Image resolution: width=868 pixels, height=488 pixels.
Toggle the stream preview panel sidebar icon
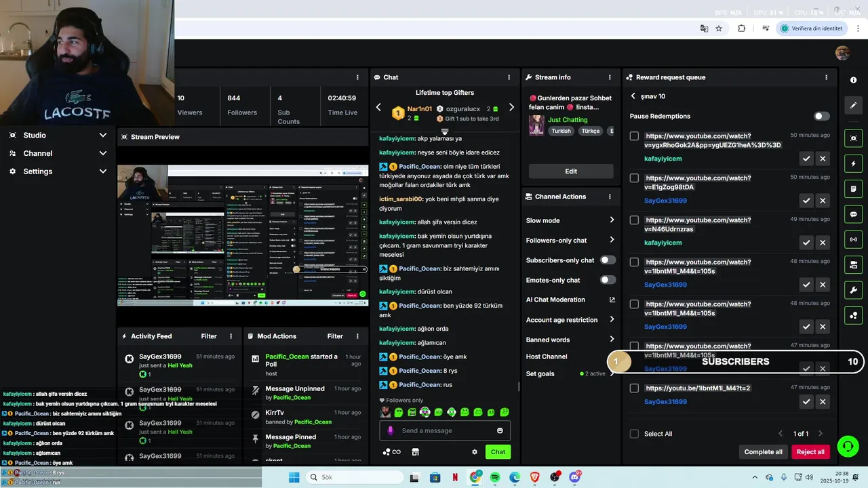(x=853, y=138)
